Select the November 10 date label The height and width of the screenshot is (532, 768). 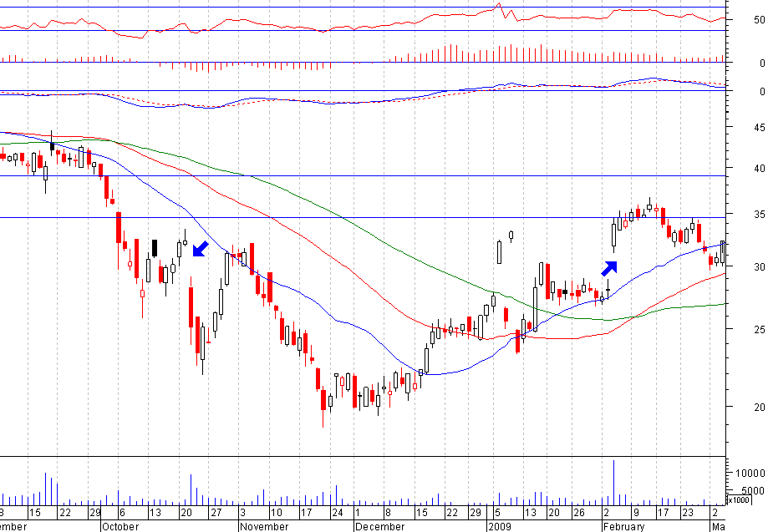click(277, 513)
